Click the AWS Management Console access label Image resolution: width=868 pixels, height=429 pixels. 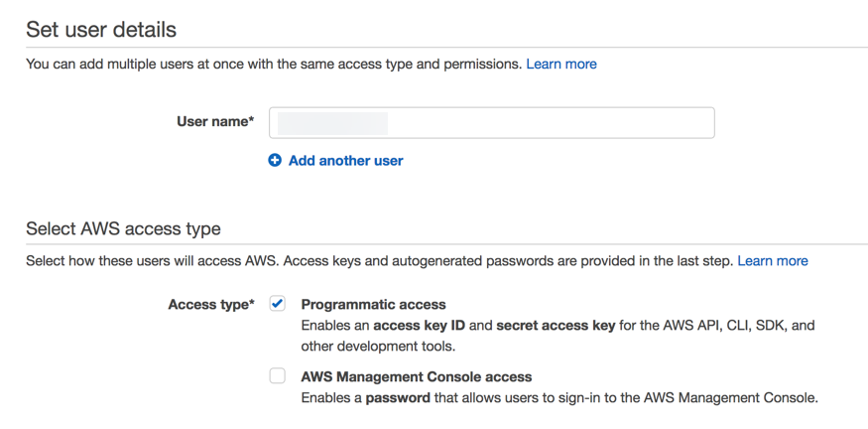click(417, 377)
